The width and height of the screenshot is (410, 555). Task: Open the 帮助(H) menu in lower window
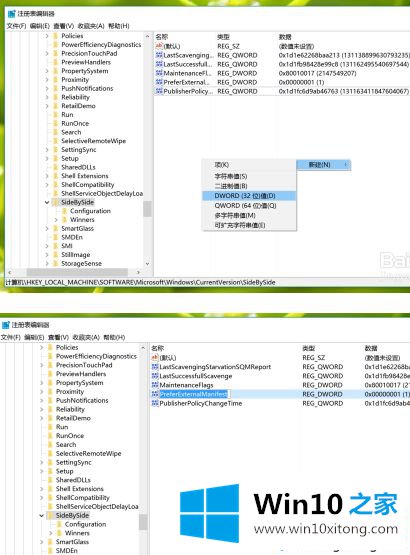(x=114, y=337)
